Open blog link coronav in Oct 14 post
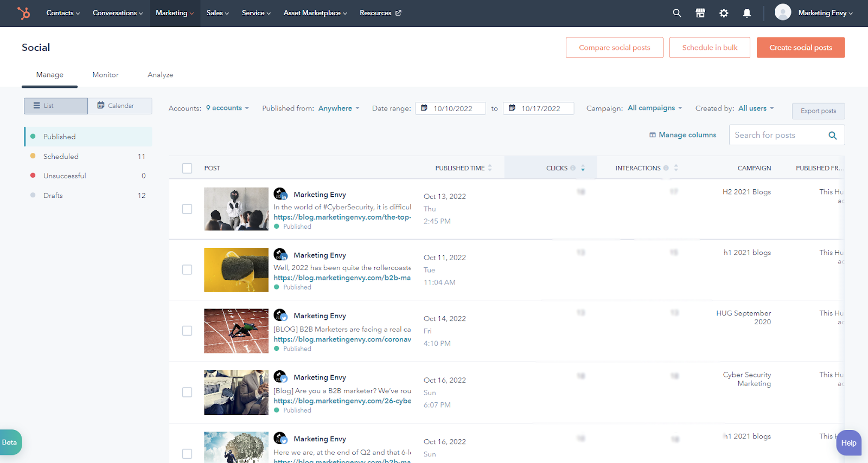Viewport: 868px width, 463px height. click(x=342, y=339)
